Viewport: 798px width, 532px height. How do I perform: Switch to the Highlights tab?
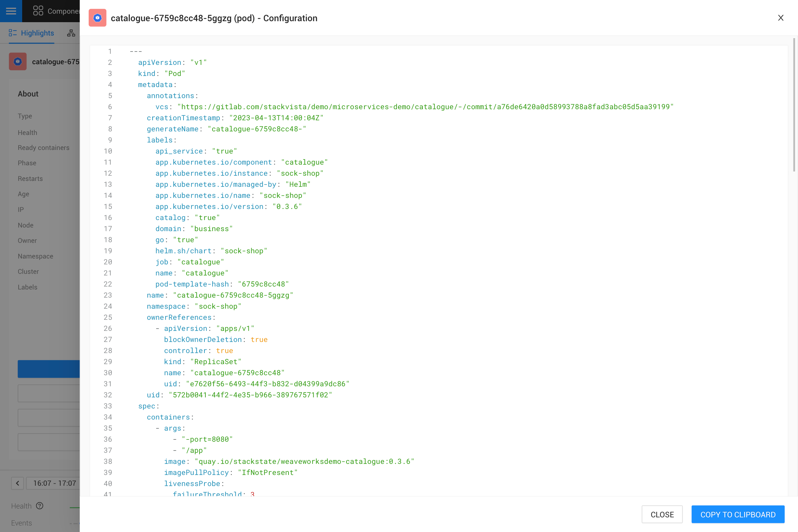click(37, 33)
